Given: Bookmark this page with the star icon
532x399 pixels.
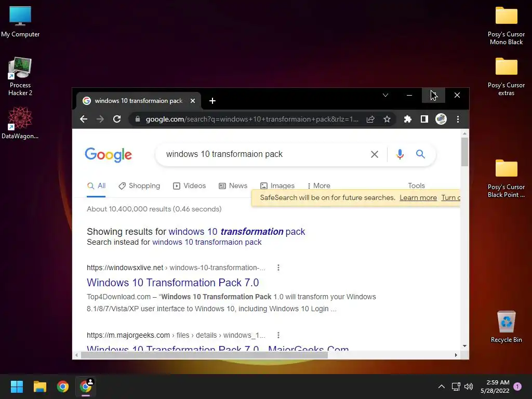Looking at the screenshot, I should click(x=387, y=119).
